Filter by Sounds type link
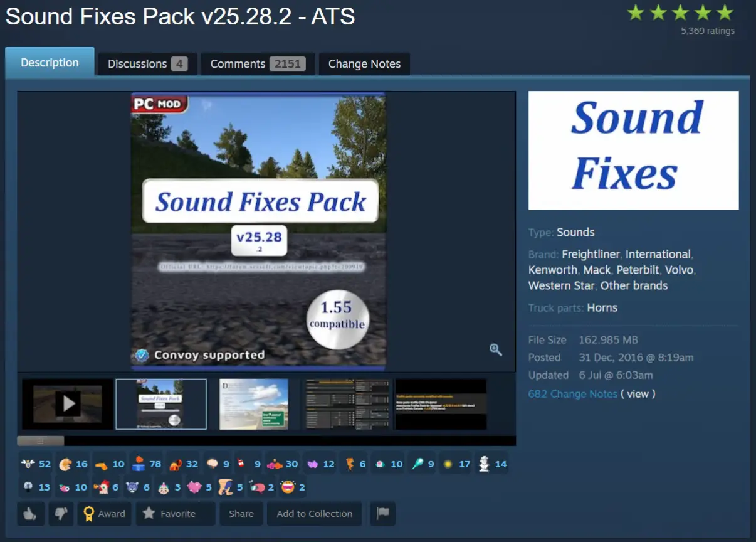The height and width of the screenshot is (542, 756). (x=575, y=232)
